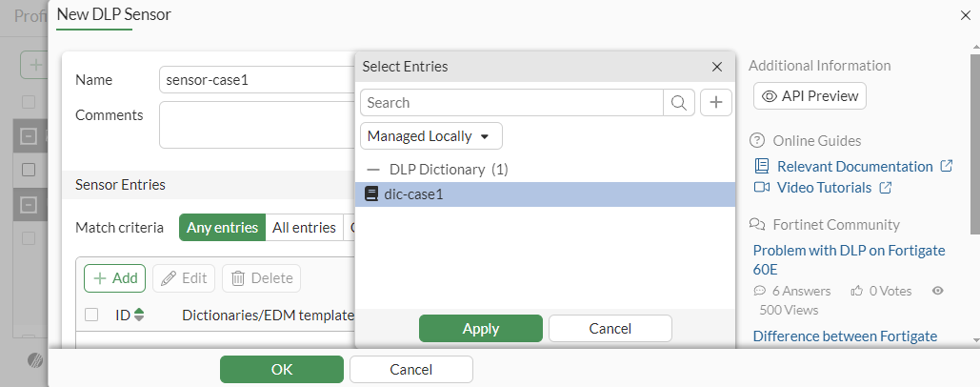Click the plus icon to create new entry
The image size is (980, 387).
pyautogui.click(x=715, y=103)
